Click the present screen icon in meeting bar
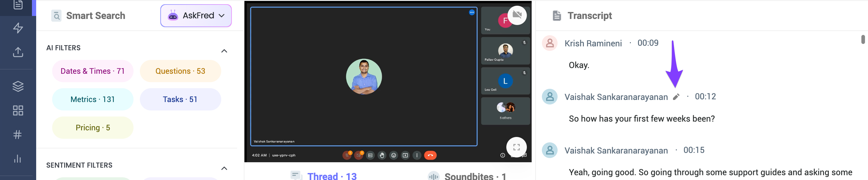This screenshot has width=868, height=180. [405, 155]
